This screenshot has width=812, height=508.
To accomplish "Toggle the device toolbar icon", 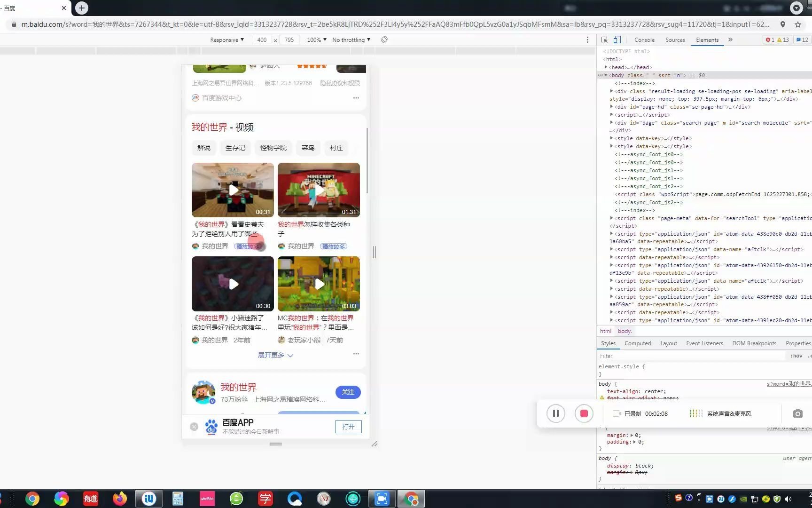I will click(617, 40).
